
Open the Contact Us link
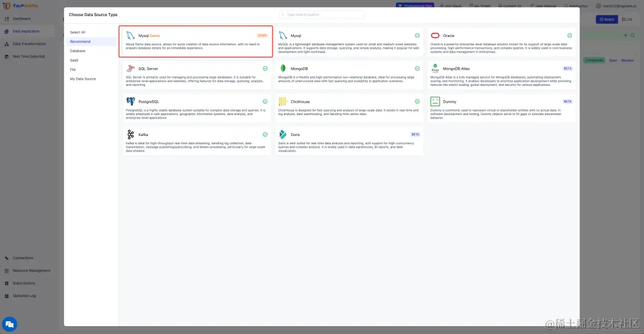click(510, 6)
